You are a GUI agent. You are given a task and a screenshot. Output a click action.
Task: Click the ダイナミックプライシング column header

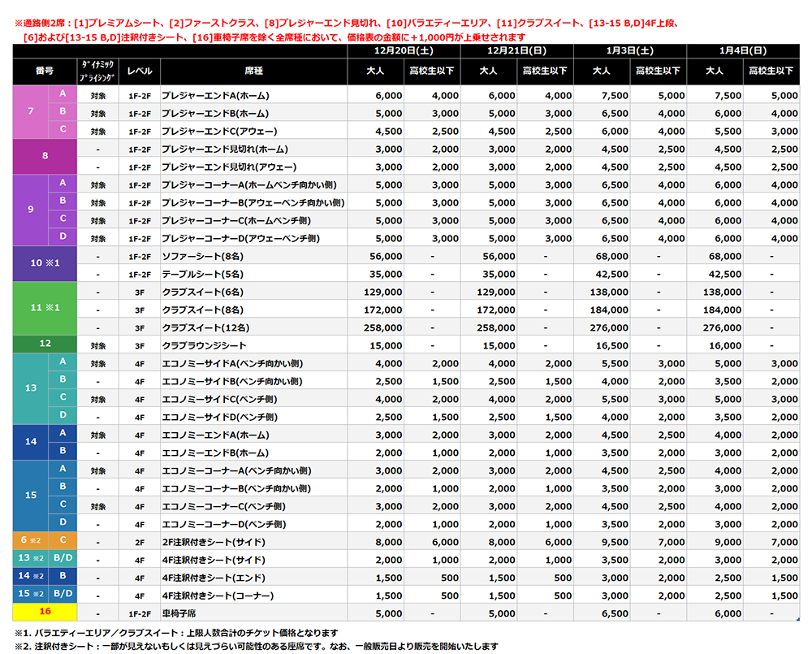[98, 71]
